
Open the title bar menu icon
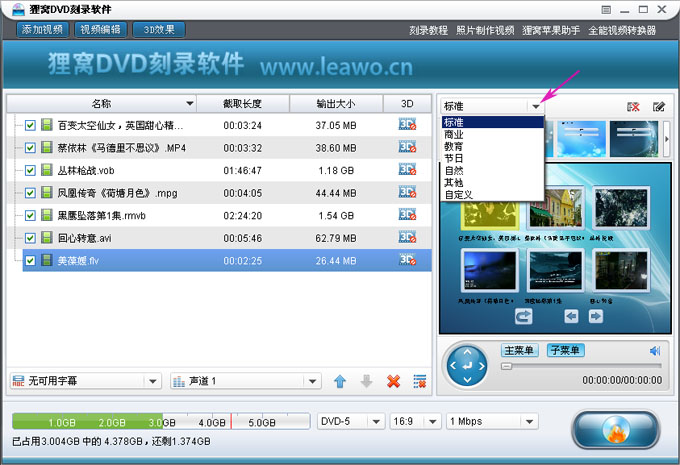click(606, 10)
